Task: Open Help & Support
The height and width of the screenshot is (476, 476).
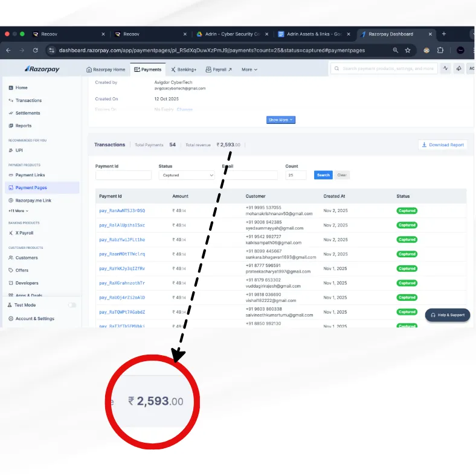Action: pos(448,315)
